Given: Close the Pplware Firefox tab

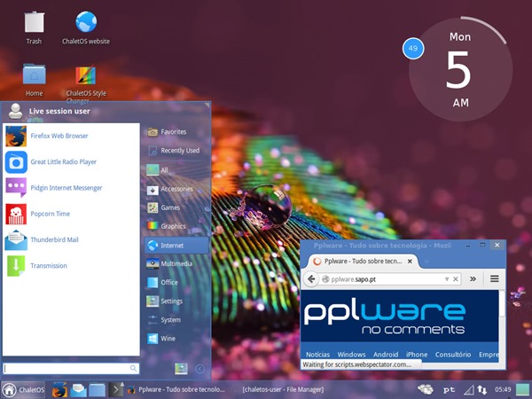Looking at the screenshot, I should (x=410, y=262).
